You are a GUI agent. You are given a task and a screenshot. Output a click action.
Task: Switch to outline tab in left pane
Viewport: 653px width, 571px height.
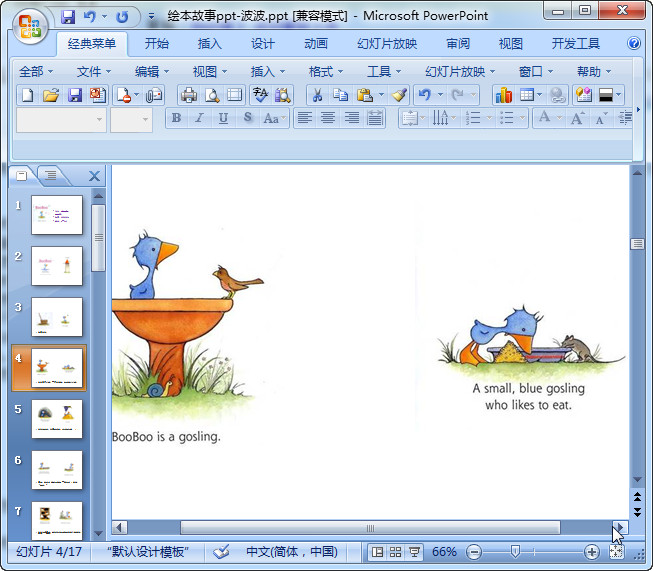tap(51, 175)
